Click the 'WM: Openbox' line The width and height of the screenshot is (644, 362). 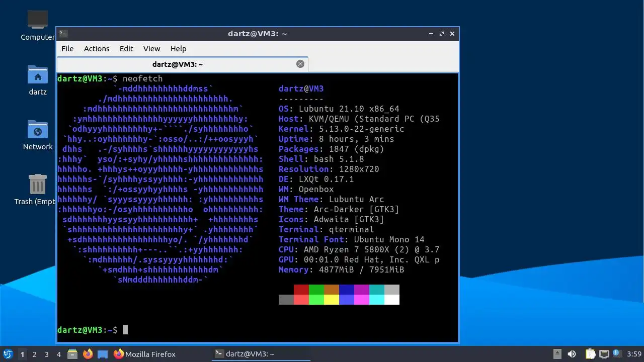[x=306, y=189]
